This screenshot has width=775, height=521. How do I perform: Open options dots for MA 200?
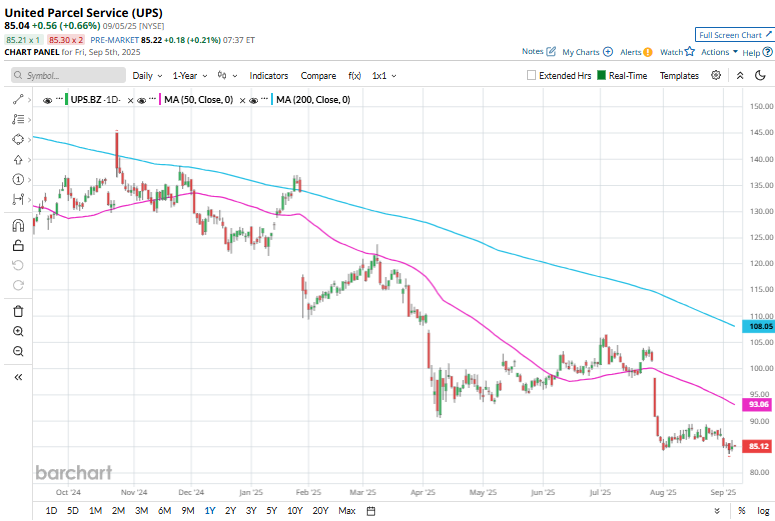pos(264,99)
